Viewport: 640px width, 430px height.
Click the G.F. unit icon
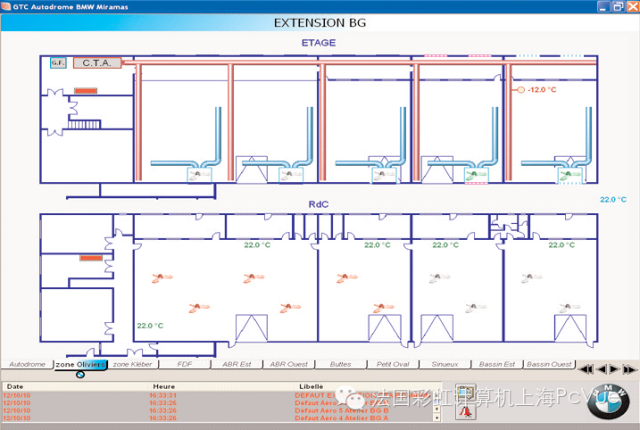tap(58, 63)
